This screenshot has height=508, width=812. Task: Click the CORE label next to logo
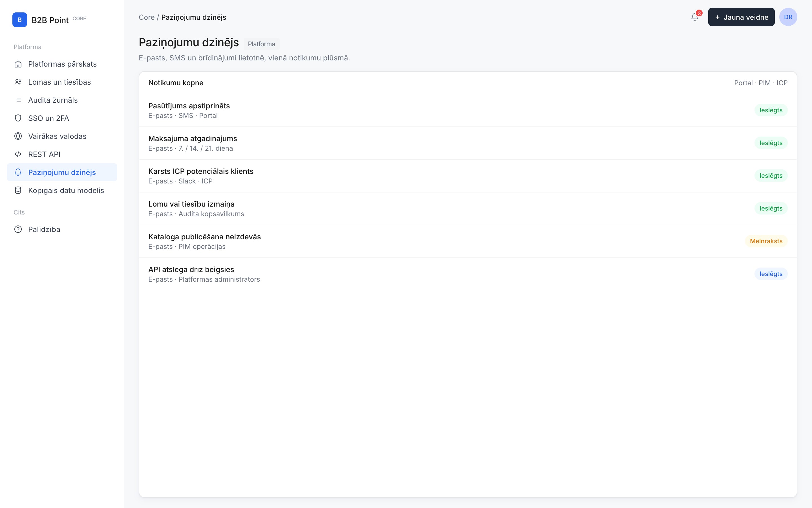[x=79, y=18]
